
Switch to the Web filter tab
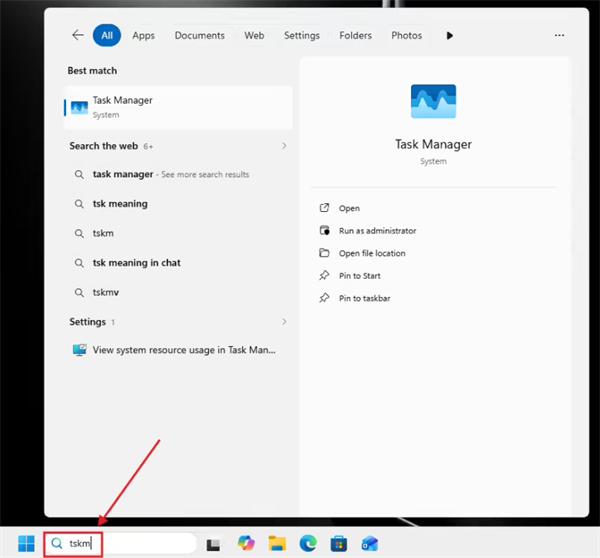(x=254, y=36)
